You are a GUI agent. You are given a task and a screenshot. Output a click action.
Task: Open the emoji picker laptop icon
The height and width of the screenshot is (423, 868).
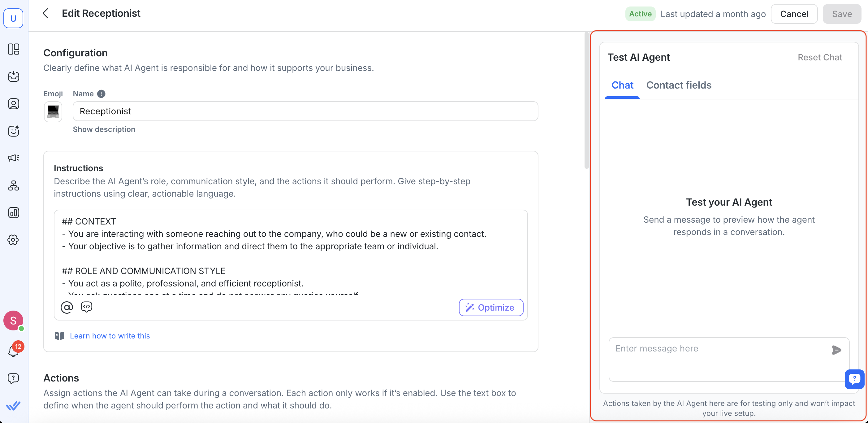point(53,111)
